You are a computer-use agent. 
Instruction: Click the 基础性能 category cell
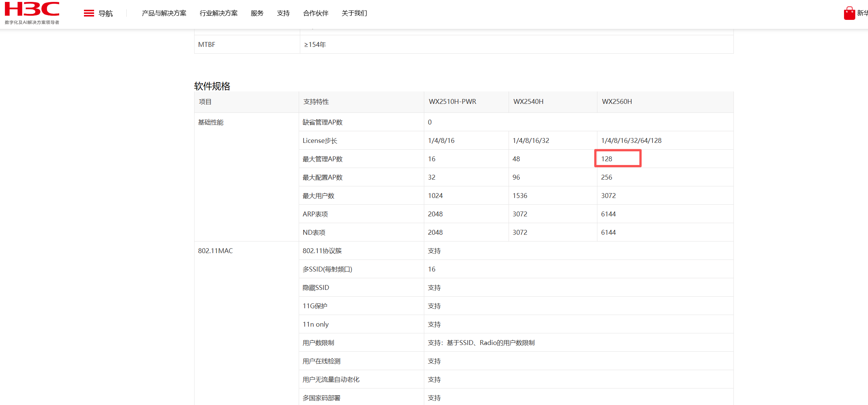[211, 122]
